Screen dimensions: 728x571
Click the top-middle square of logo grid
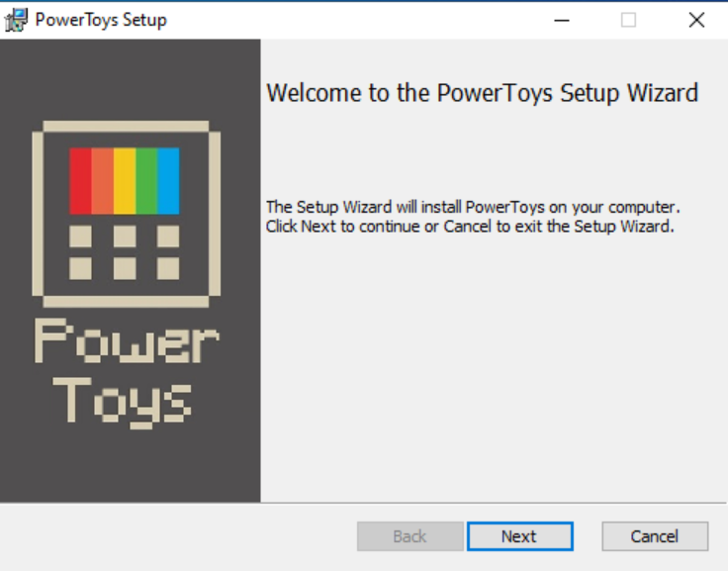click(125, 236)
